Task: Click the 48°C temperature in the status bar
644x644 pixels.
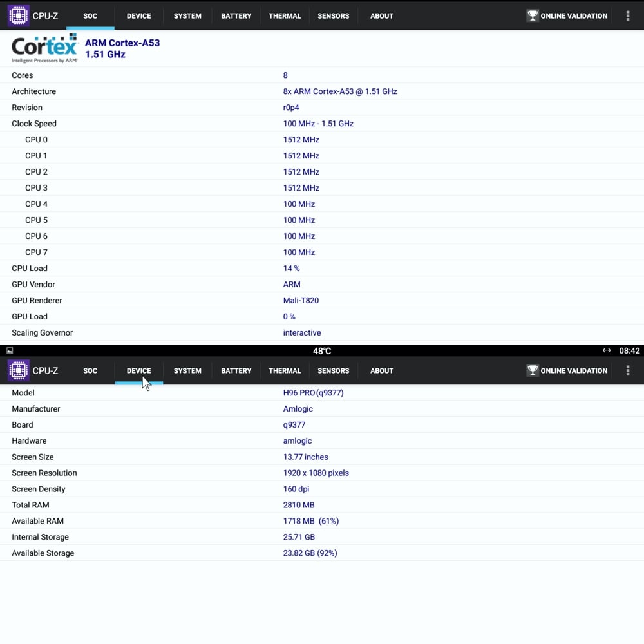Action: [x=322, y=351]
